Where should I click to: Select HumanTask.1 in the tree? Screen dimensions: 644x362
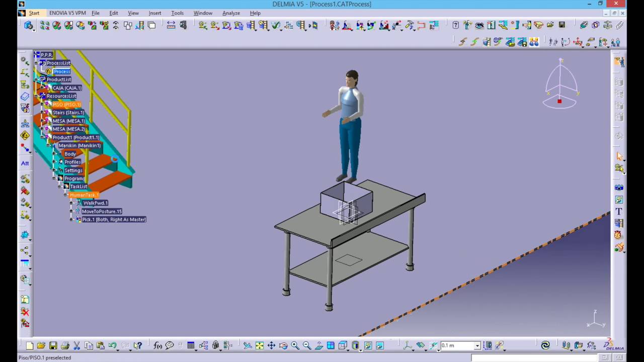tap(84, 195)
